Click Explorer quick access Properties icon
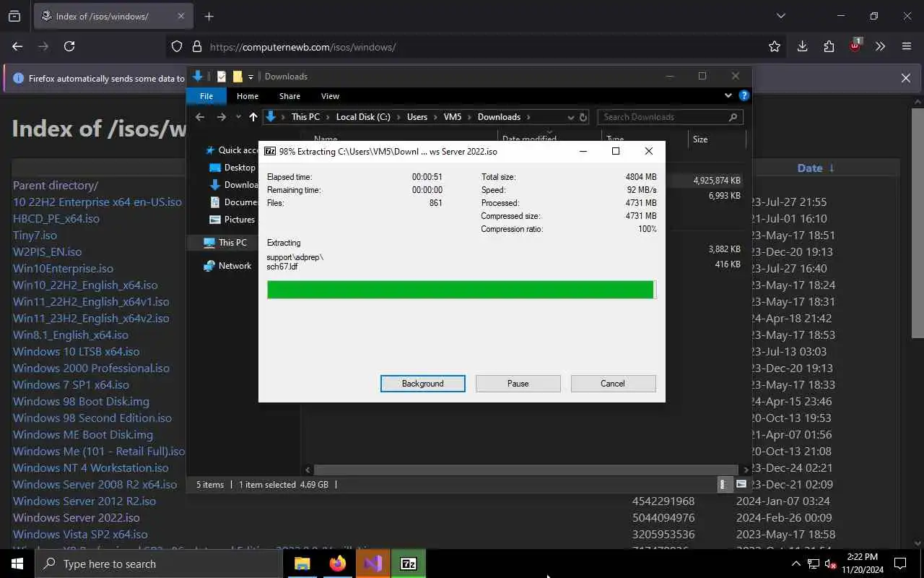 pos(222,77)
